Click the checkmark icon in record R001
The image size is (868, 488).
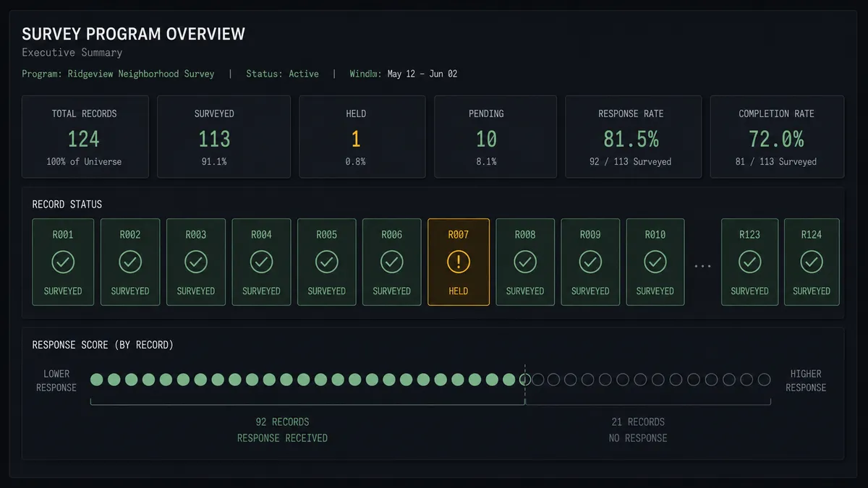(x=63, y=262)
